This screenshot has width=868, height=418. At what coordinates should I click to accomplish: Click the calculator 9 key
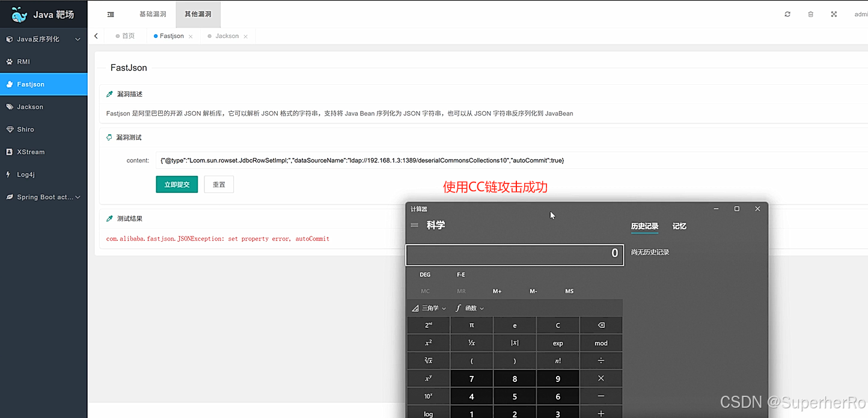click(x=558, y=378)
